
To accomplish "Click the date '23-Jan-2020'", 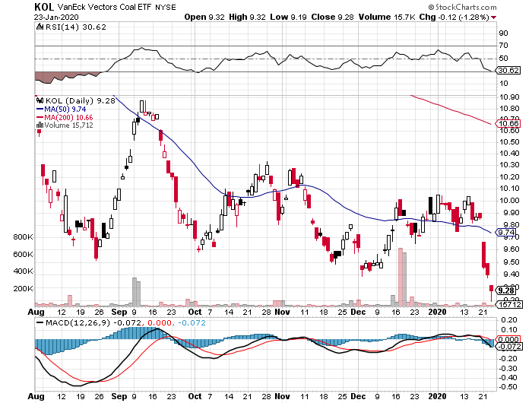I will coord(56,17).
